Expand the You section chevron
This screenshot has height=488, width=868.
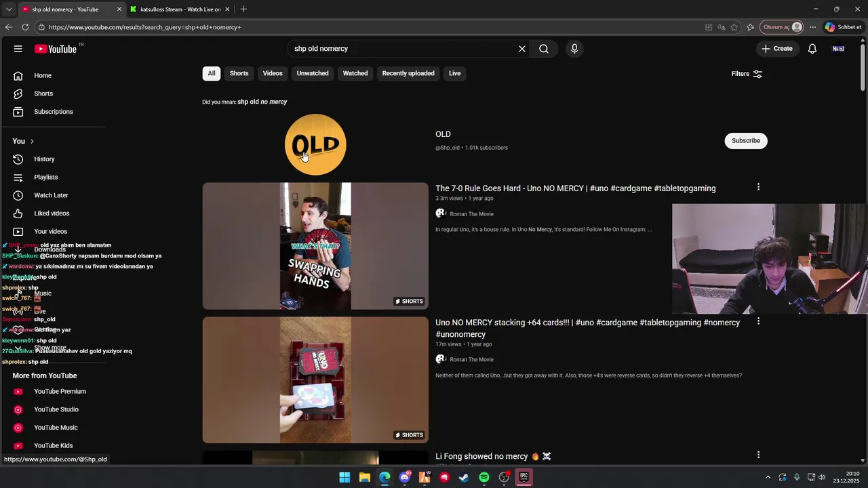click(32, 141)
